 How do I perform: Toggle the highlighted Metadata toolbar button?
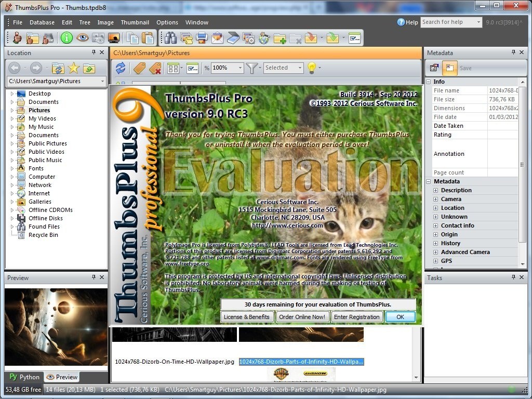(x=449, y=68)
